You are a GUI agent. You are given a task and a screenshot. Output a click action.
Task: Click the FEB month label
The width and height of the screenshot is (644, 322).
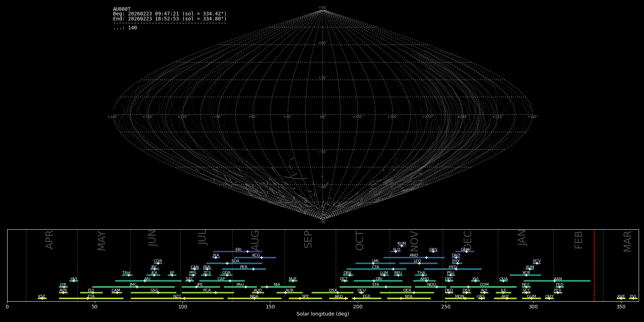click(579, 240)
